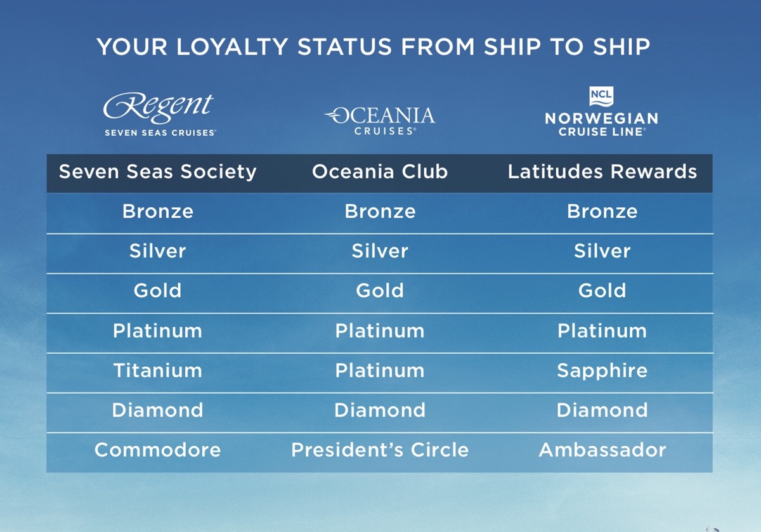Click Gold in the Seven Seas Society column
Image resolution: width=761 pixels, height=532 pixels.
click(x=158, y=291)
